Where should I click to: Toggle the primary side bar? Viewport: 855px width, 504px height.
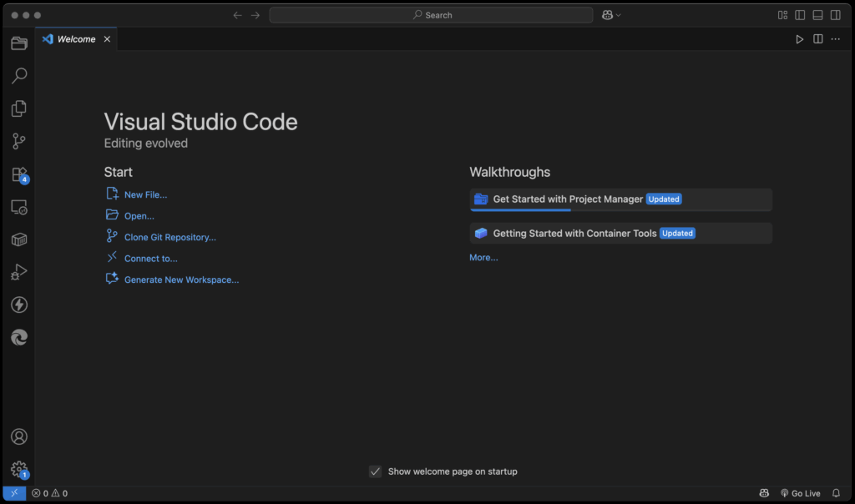(800, 15)
